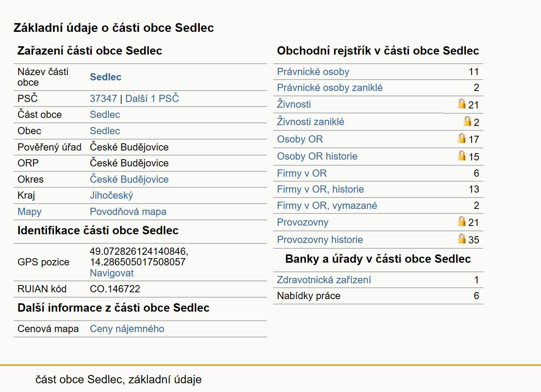Click the lock icon beside Živnosti count

pos(461,103)
